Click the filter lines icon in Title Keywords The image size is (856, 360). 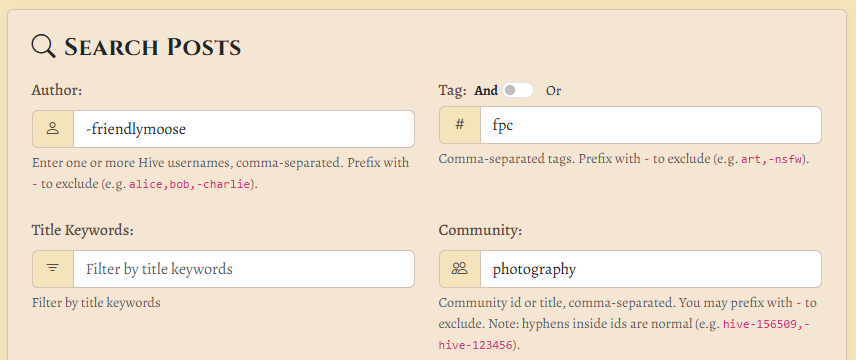53,268
